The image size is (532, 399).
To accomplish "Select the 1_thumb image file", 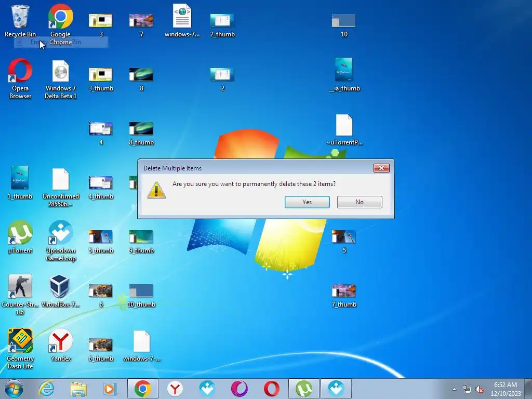I will (20, 182).
